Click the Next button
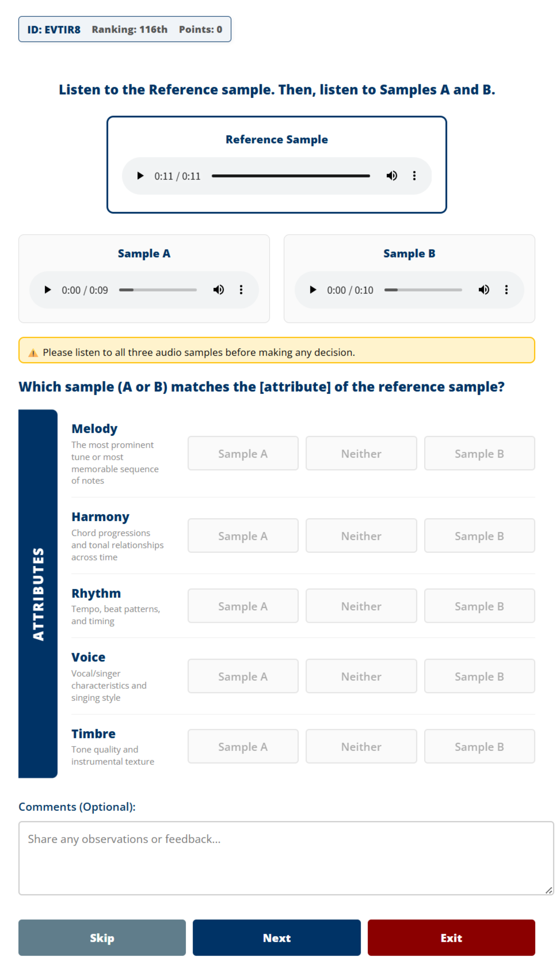This screenshot has width=560, height=980. tap(277, 938)
